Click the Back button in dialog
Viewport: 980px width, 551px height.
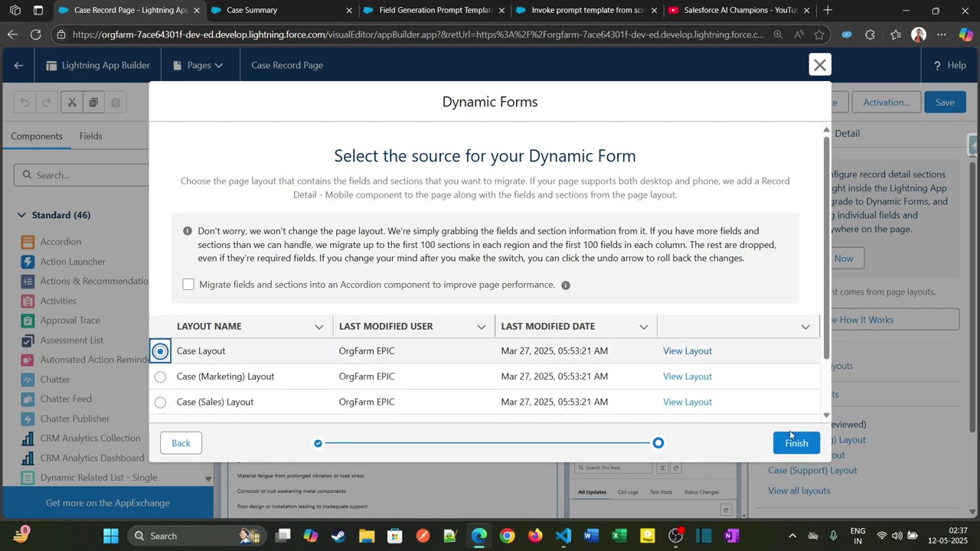[181, 443]
